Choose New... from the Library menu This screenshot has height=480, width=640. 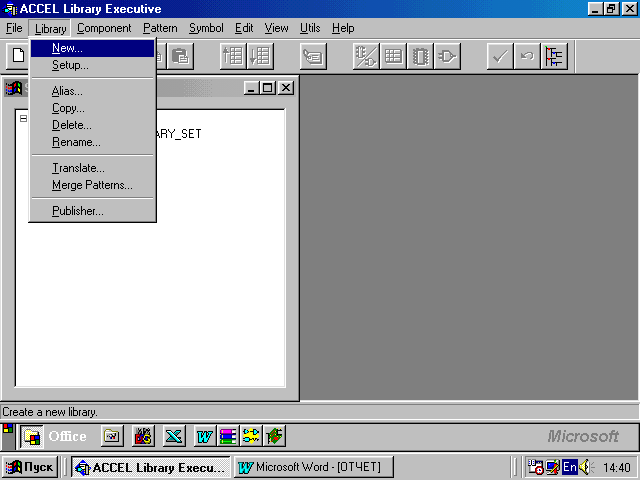[93, 48]
